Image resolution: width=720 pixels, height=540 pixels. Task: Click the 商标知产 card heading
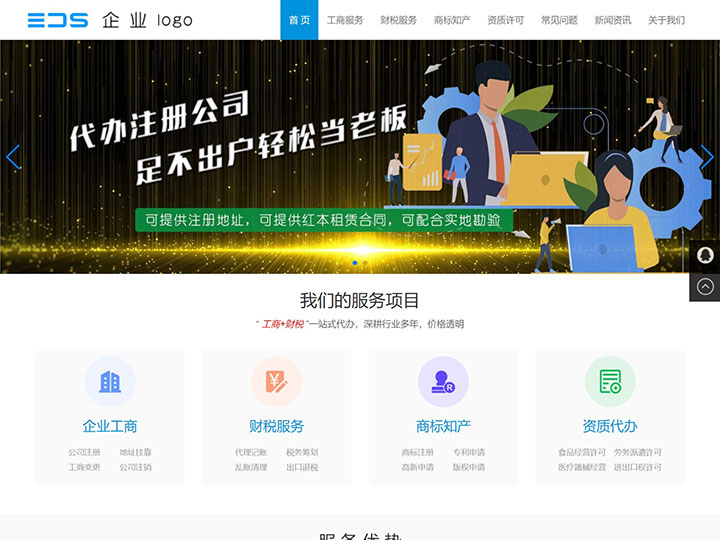(x=443, y=426)
